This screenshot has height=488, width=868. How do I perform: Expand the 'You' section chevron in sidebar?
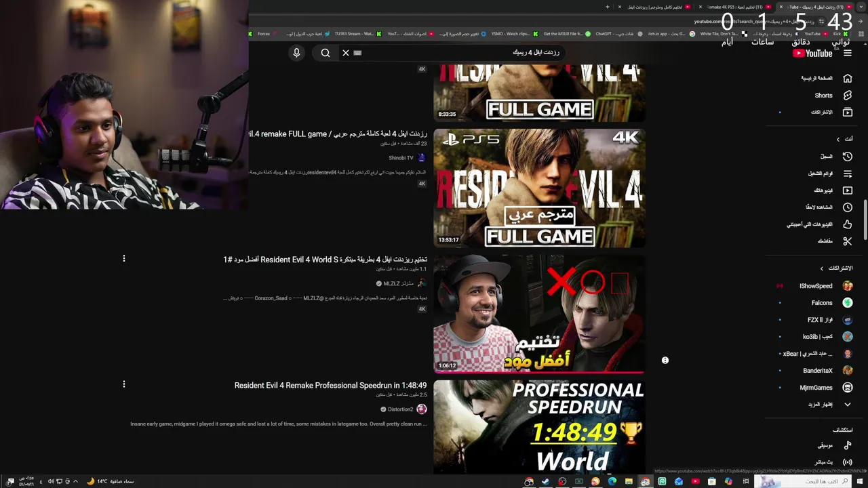pos(837,139)
